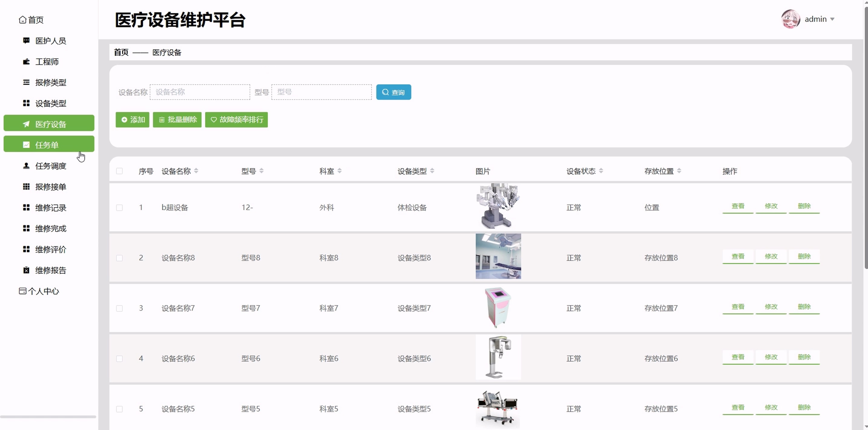Viewport: 868px width, 430px height.
Task: Click the 医护人员 chat bubble icon
Action: [26, 41]
